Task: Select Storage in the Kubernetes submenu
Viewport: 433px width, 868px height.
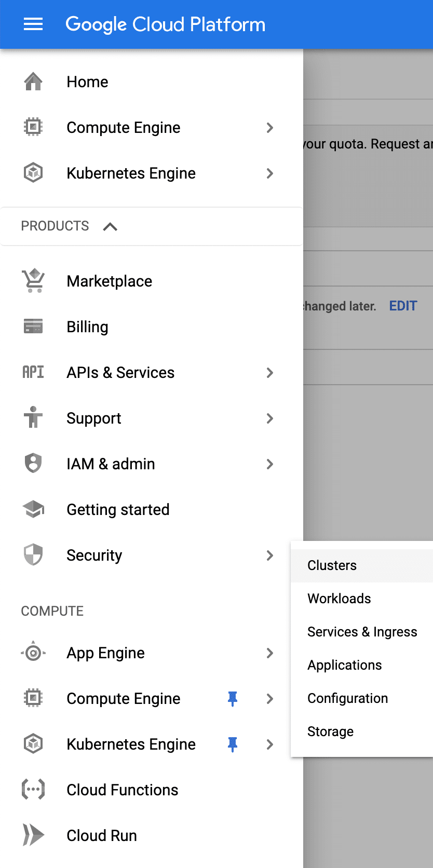Action: click(x=362, y=731)
